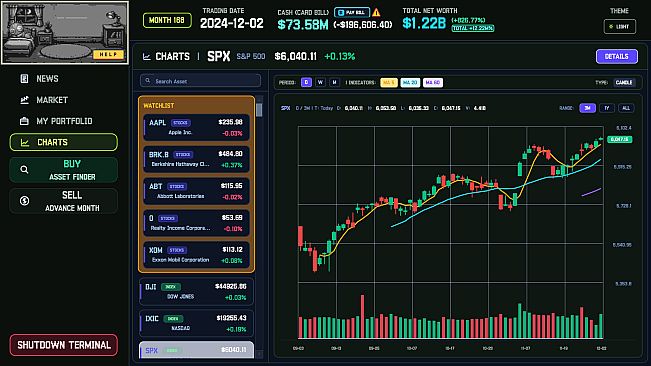Image resolution: width=651 pixels, height=366 pixels.
Task: Click the green current price tag on chart axis
Action: 619,139
